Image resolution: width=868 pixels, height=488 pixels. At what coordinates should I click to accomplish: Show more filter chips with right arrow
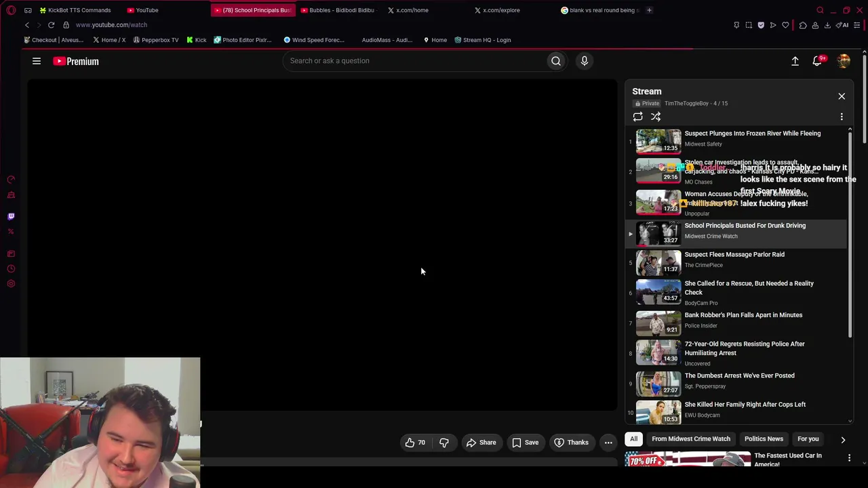point(843,440)
